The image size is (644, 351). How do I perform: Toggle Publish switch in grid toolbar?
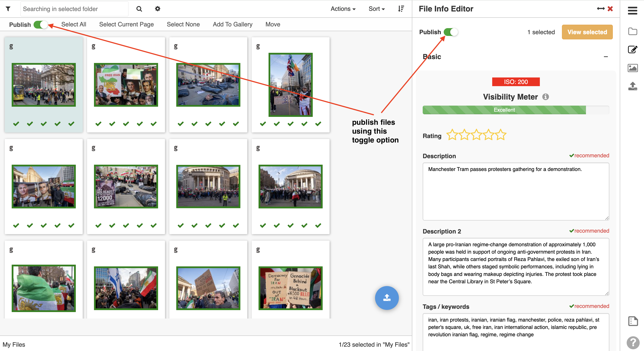(40, 24)
